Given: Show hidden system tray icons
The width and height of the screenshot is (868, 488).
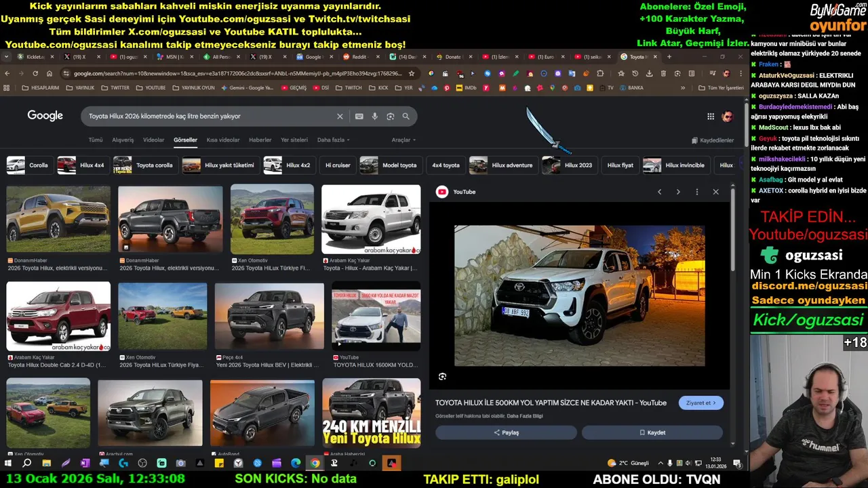Looking at the screenshot, I should tap(661, 463).
